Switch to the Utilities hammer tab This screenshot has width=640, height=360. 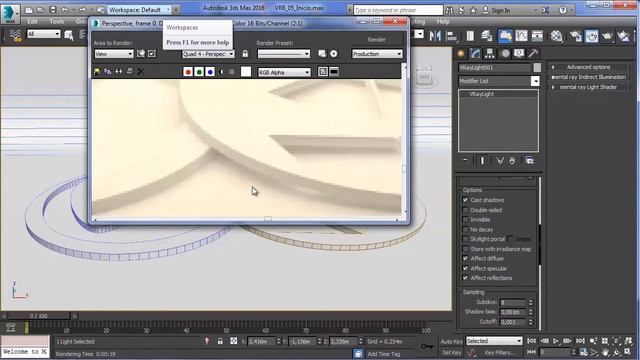tap(533, 53)
